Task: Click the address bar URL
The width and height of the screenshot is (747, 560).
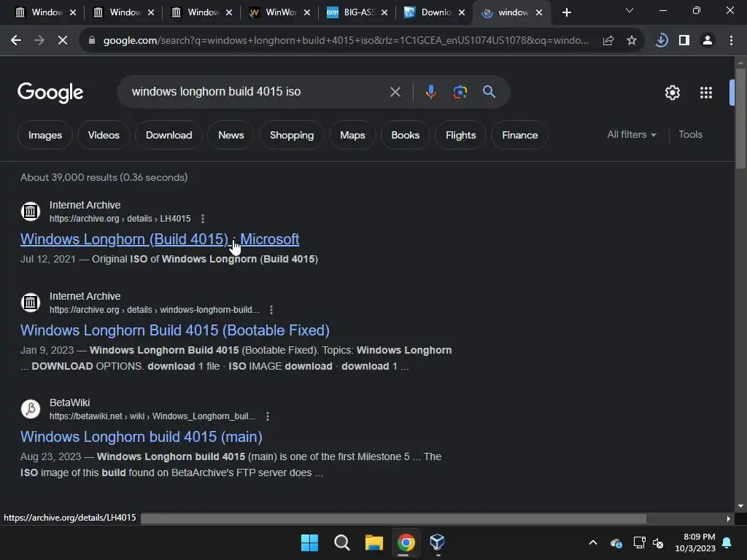Action: [x=346, y=41]
